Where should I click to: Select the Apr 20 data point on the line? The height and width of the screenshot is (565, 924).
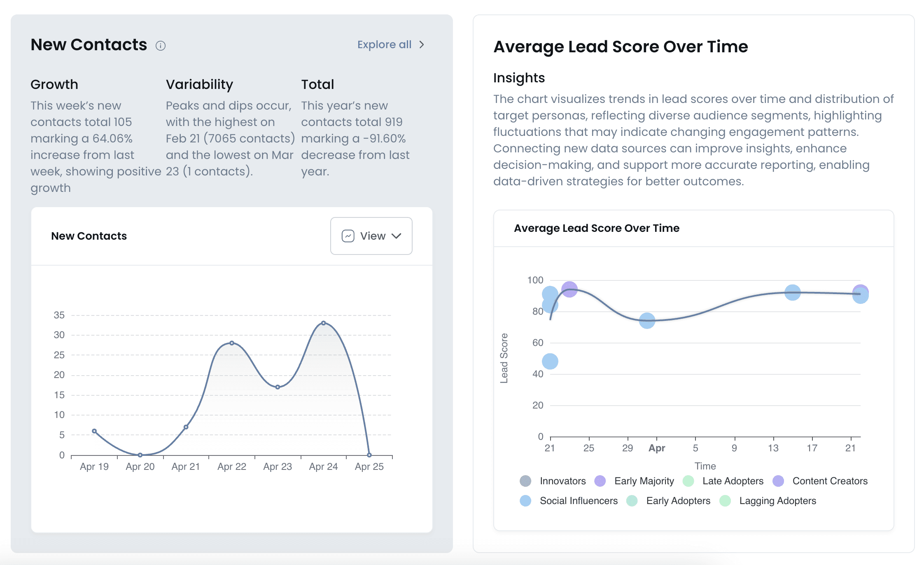click(x=140, y=455)
